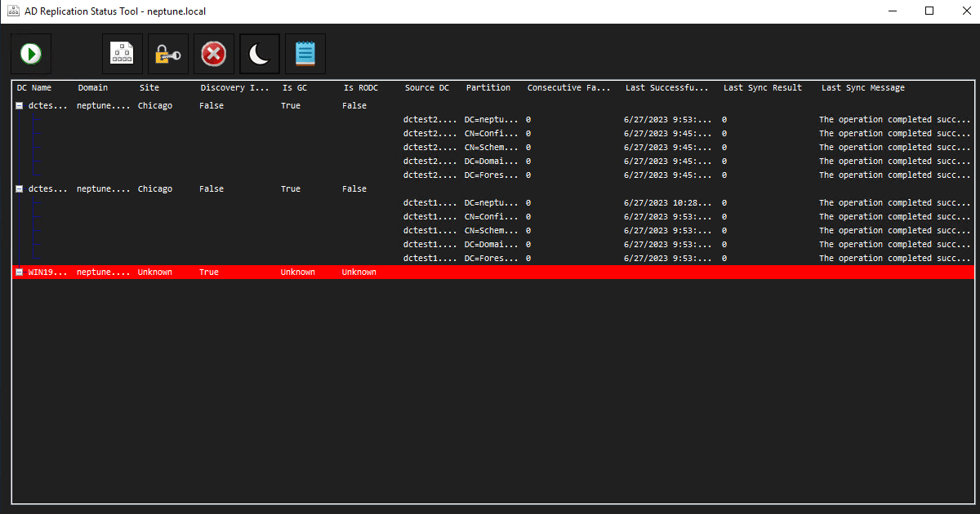Collapse the second dctes Chicago DC node
Viewport: 980px width, 514px height.
click(19, 189)
